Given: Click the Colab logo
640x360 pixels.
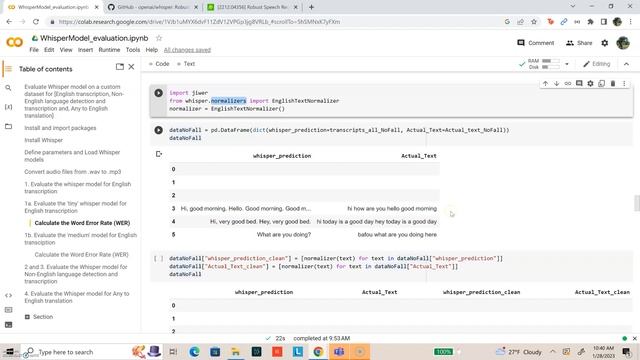Looking at the screenshot, I should pos(14,42).
